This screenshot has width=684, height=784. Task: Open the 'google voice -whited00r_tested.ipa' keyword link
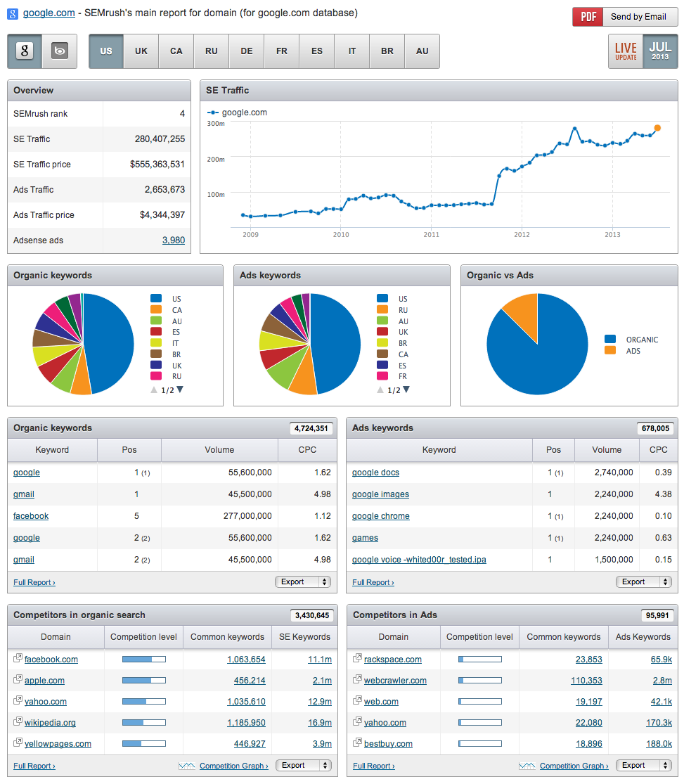[x=419, y=560]
